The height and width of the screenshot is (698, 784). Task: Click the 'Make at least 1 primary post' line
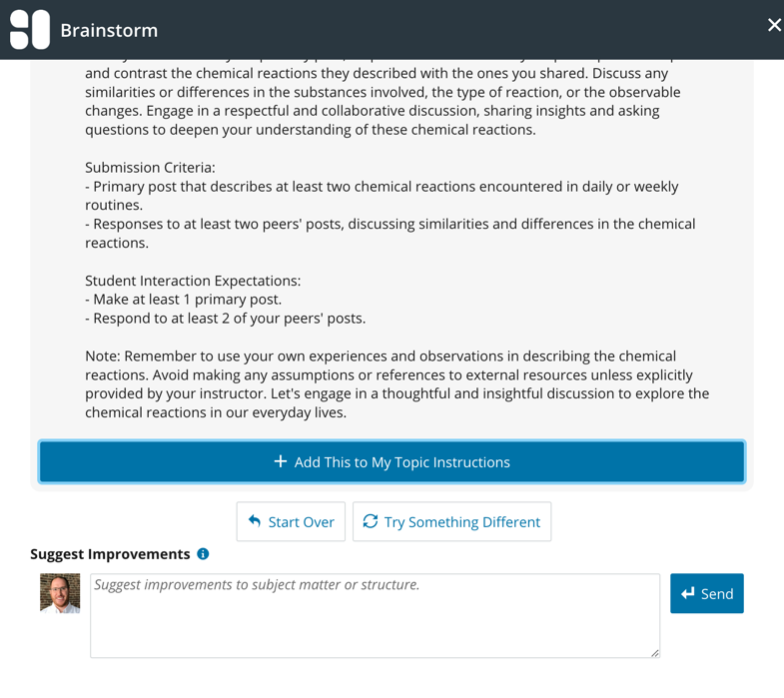tap(183, 300)
